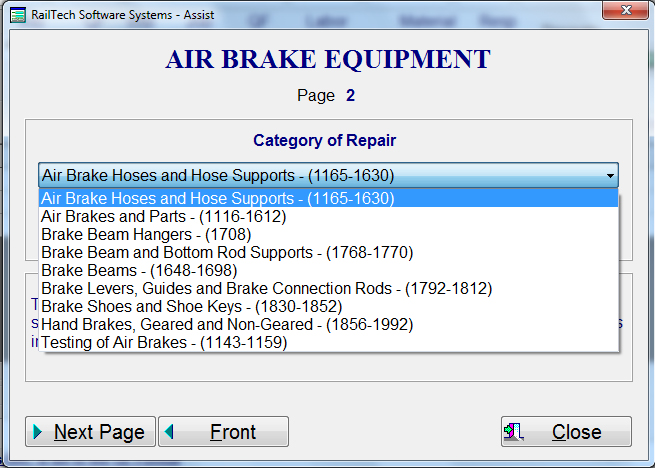655x468 pixels.
Task: Choose Brake Shoes and Shoe Keys option
Action: click(x=191, y=306)
